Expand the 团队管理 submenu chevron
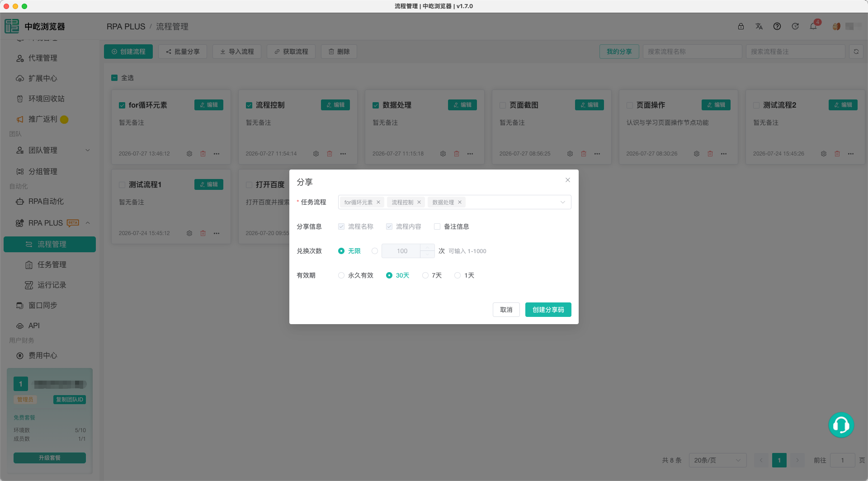The height and width of the screenshot is (481, 868). [88, 150]
